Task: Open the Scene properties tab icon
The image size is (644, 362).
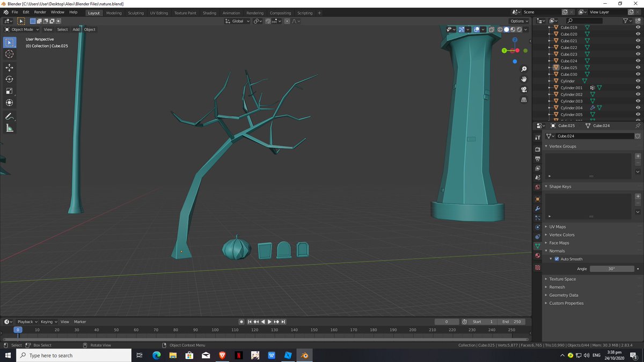Action: pyautogui.click(x=537, y=178)
